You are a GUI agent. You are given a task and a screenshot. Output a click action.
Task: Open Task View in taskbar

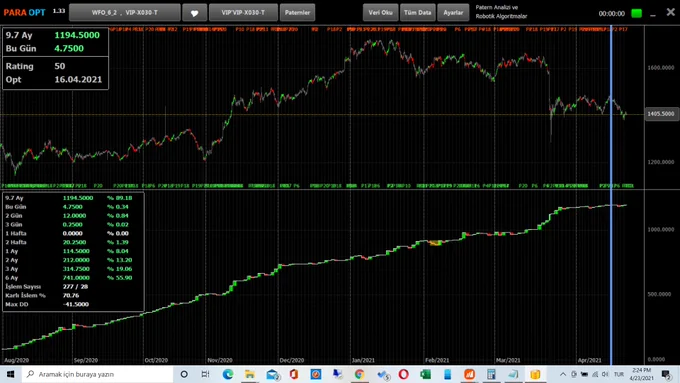click(x=206, y=374)
